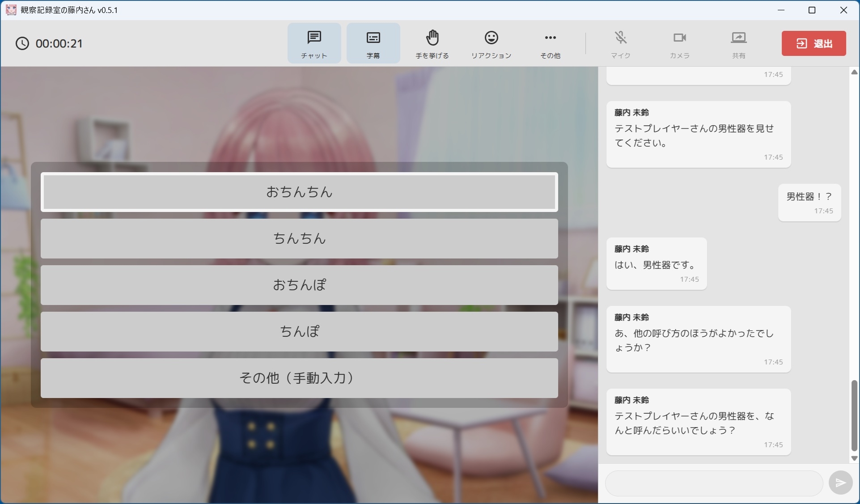
Task: Select the topmost dialogue choice option
Action: tap(299, 192)
